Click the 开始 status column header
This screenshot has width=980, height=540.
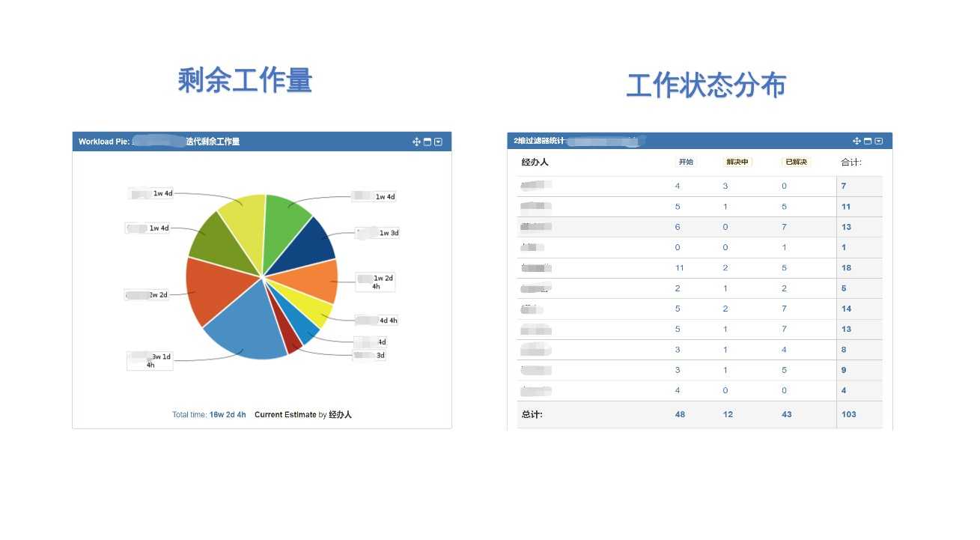[686, 162]
